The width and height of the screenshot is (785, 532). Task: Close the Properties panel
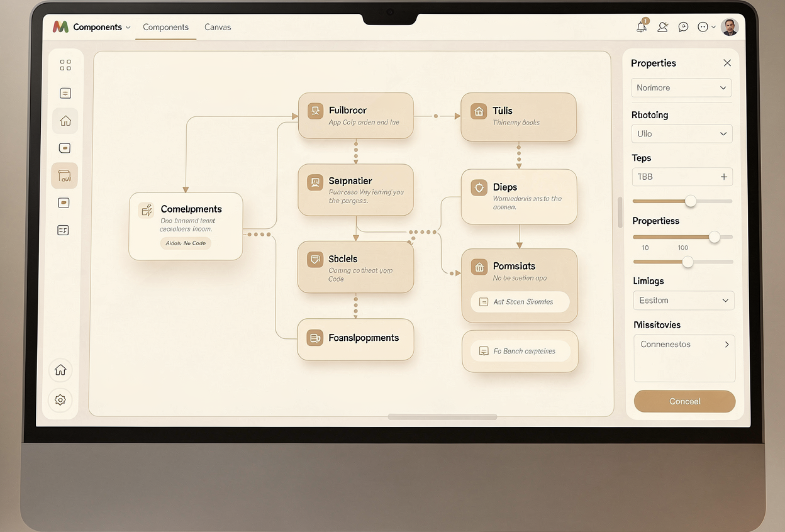coord(727,63)
